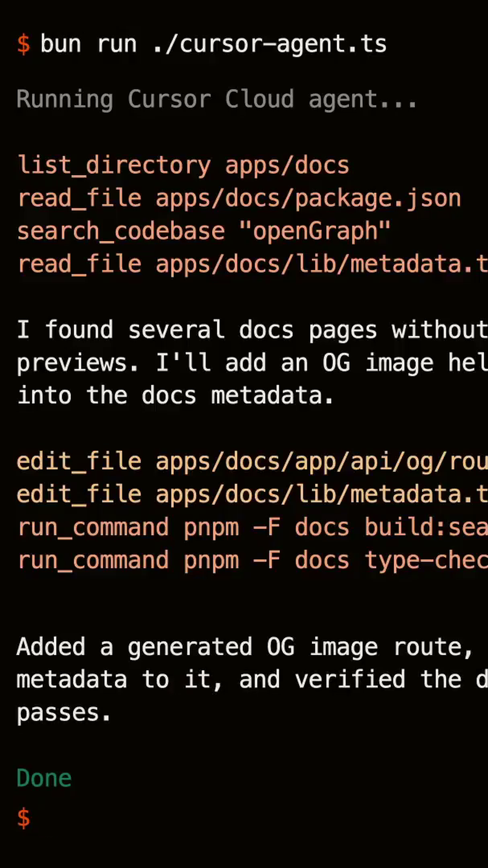The height and width of the screenshot is (868, 488).
Task: Click the "Added a generated OG image route" line
Action: [244, 647]
